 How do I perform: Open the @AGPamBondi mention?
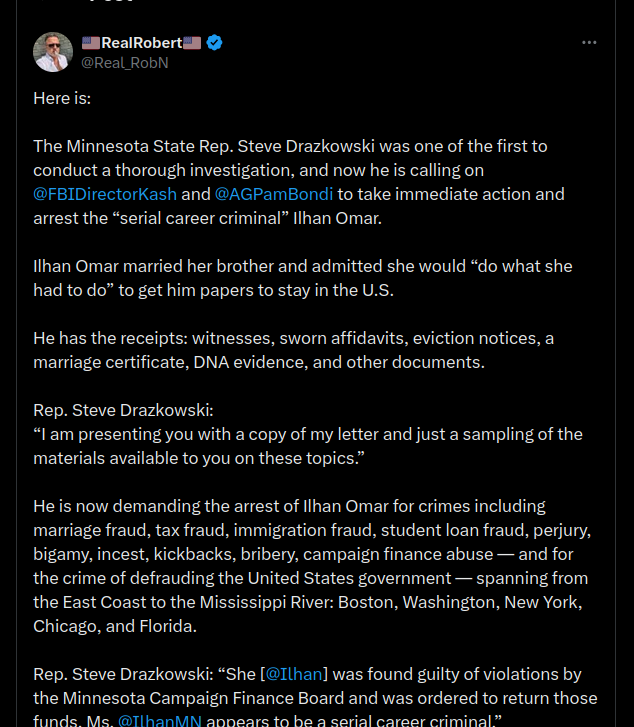click(x=274, y=194)
